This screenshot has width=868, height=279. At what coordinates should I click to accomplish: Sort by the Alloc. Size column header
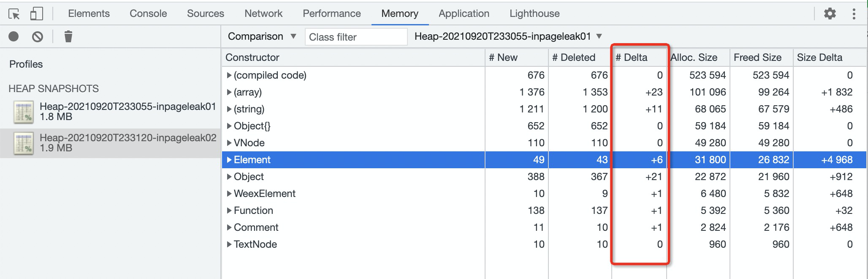694,57
